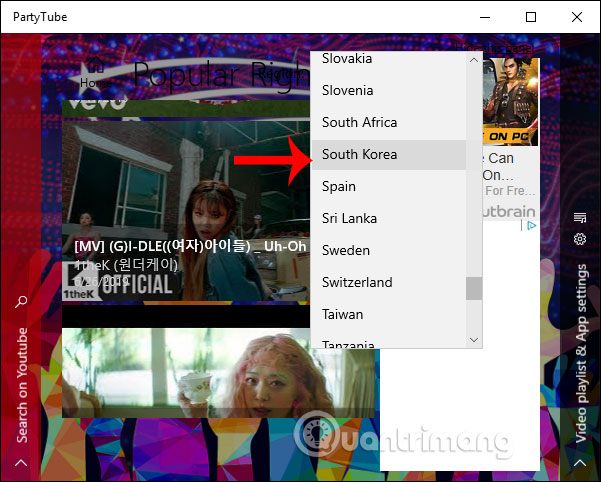Choose South Korea from the region list
601x482 pixels.
click(389, 154)
